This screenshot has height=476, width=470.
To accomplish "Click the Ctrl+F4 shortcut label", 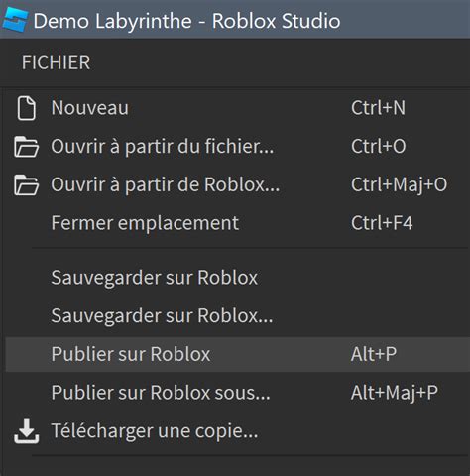I will [x=382, y=223].
